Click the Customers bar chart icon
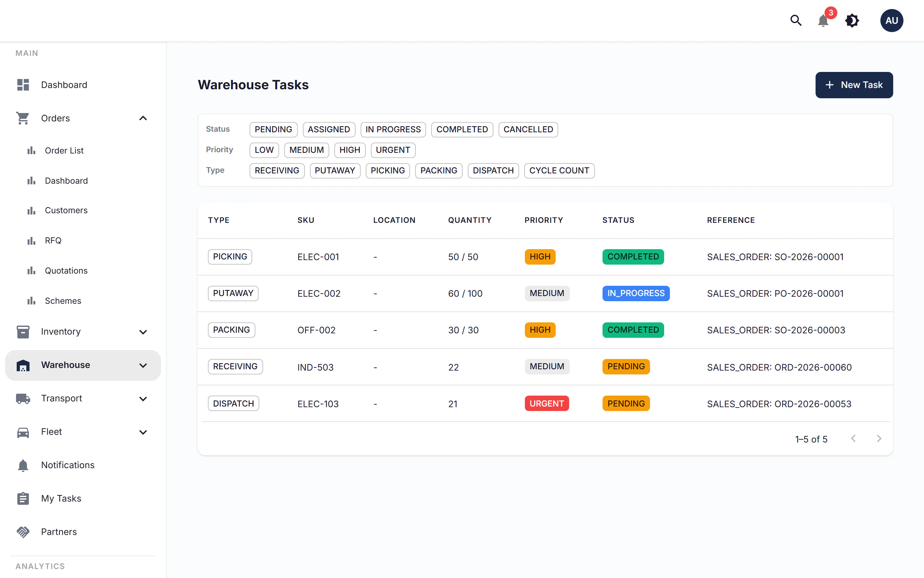This screenshot has height=578, width=924. point(31,211)
